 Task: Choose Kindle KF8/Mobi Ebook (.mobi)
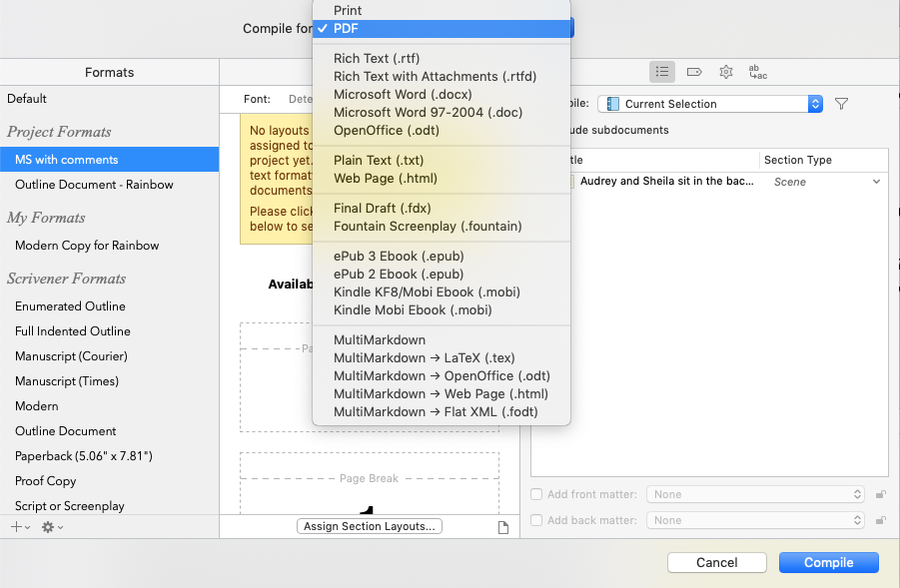coord(442,292)
